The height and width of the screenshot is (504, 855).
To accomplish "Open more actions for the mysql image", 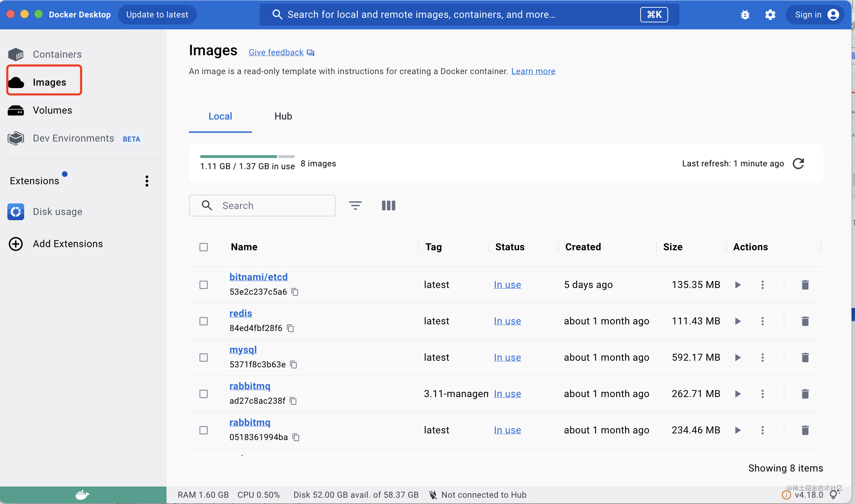I will [763, 357].
